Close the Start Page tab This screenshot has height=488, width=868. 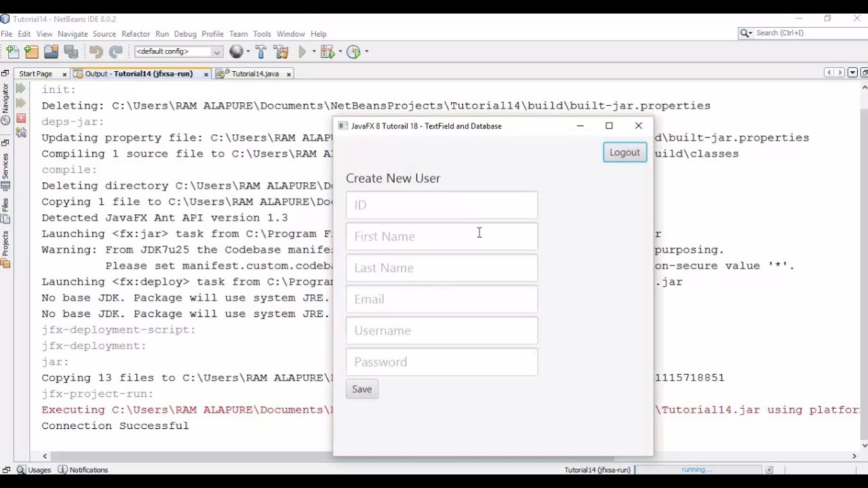pos(64,74)
